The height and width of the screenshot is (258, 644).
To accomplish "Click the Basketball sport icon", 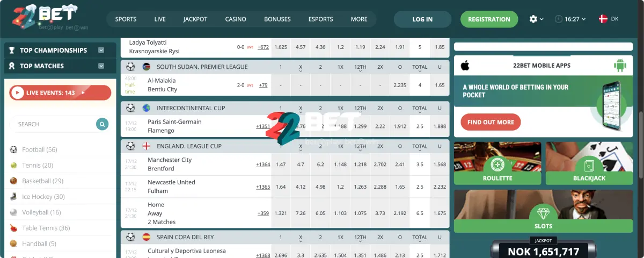I will [13, 181].
